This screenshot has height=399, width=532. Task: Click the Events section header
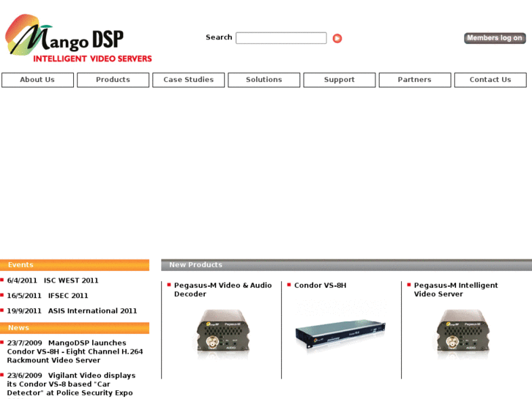coord(75,265)
